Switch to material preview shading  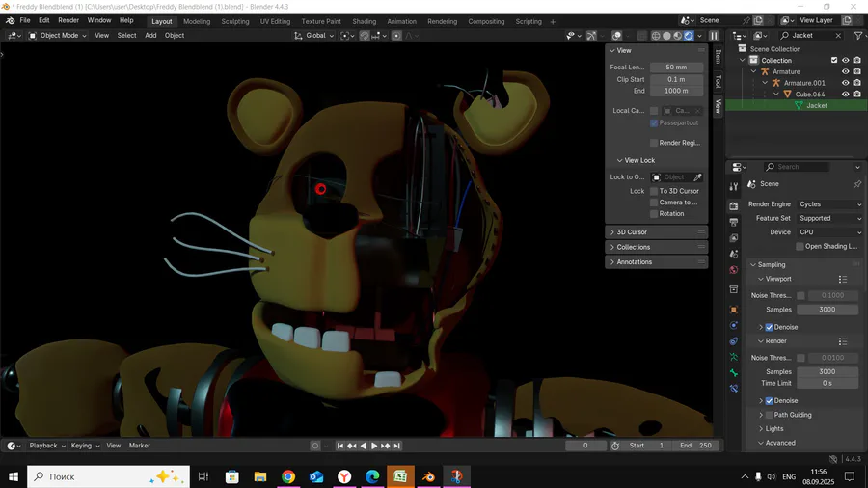[x=678, y=36]
